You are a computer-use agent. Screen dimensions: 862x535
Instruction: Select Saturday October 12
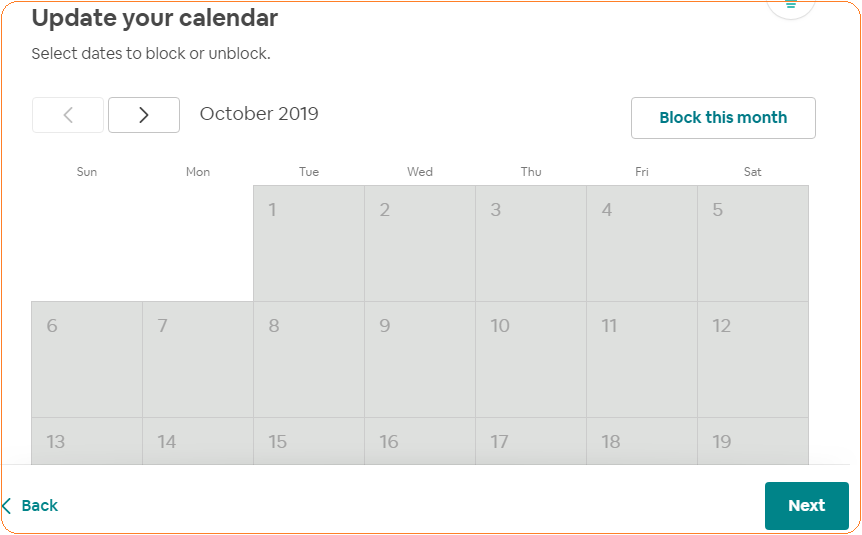(x=753, y=359)
